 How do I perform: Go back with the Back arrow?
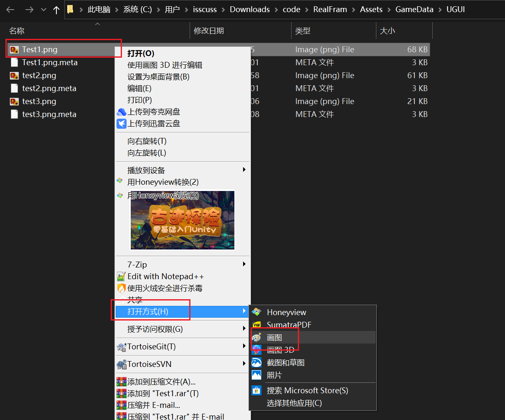coord(10,10)
